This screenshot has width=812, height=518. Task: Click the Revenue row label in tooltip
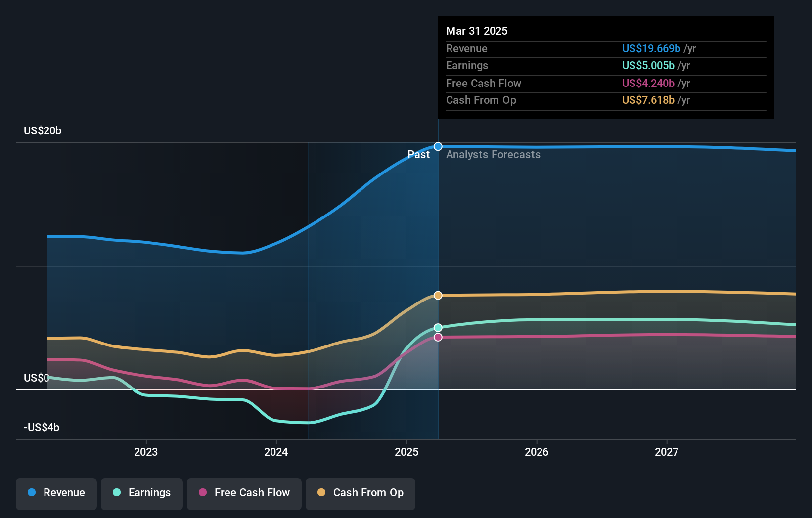pos(467,48)
